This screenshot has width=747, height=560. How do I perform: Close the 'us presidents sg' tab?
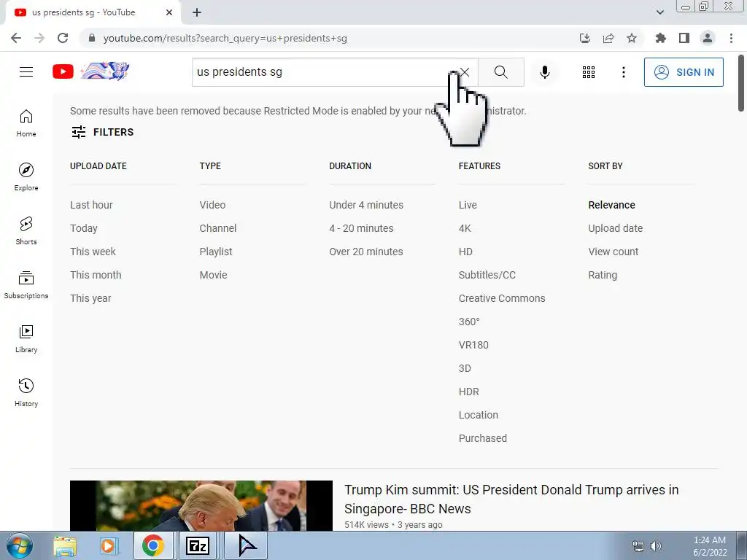point(169,13)
